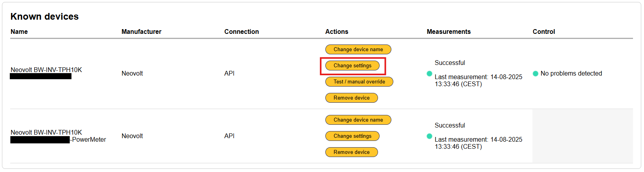Click the green measurement status dot for the inverter
644x172 pixels.
point(429,74)
